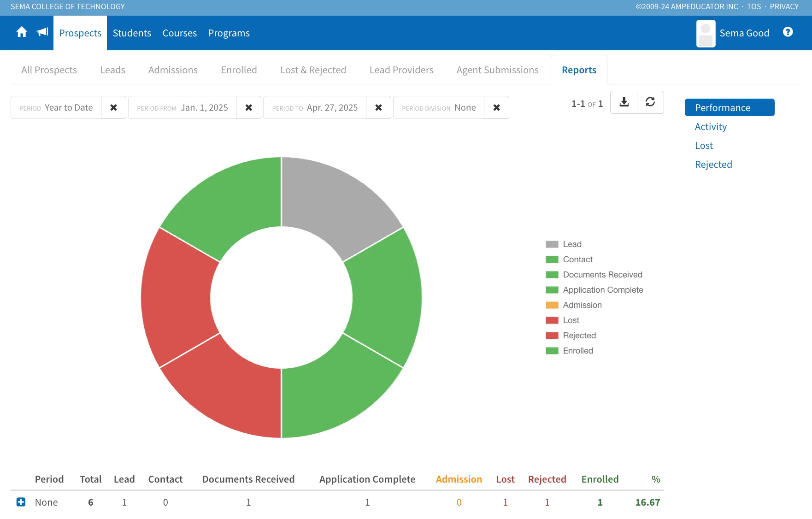812x519 pixels.
Task: Switch to the Lost & Rejected tab
Action: pos(313,70)
